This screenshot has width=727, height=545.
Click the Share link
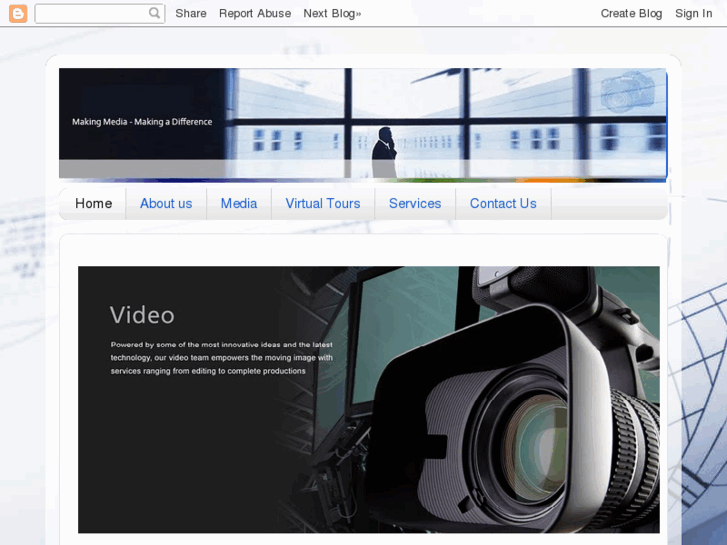[x=191, y=13]
